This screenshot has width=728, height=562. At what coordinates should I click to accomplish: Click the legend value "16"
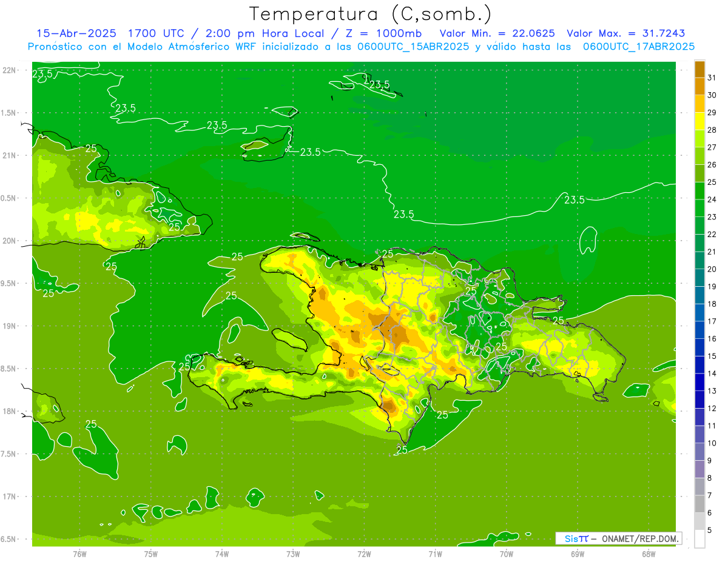(712, 339)
